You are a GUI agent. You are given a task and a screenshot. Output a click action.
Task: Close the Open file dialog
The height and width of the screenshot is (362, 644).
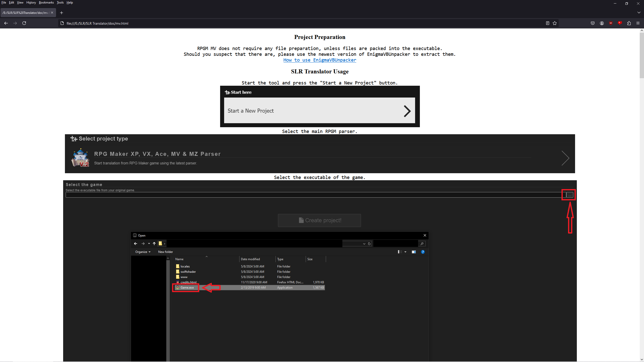click(x=425, y=235)
